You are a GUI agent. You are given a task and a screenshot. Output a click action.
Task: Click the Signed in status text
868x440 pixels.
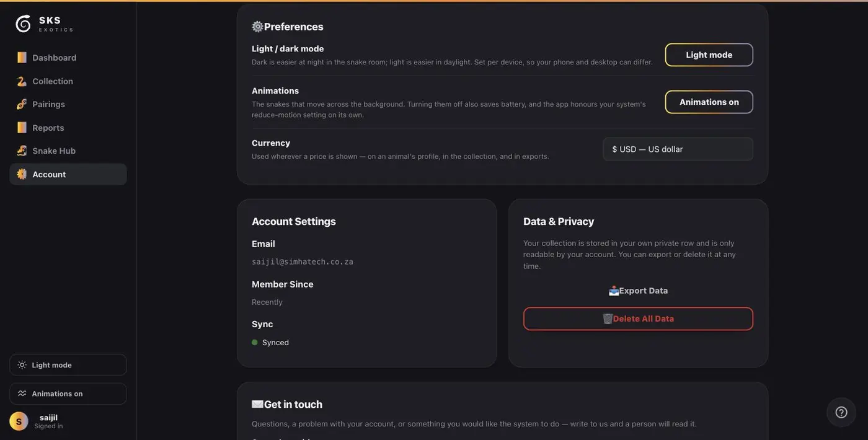pyautogui.click(x=48, y=426)
